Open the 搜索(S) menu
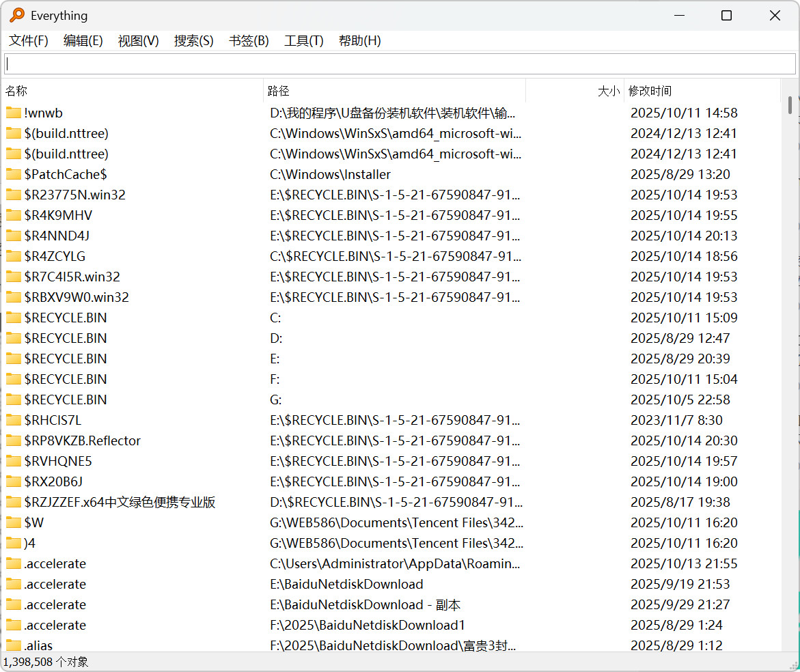The image size is (800, 672). (193, 40)
